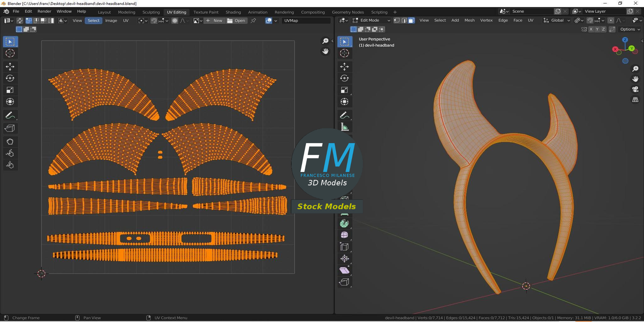Activate the Measure tool in 3D viewport
The height and width of the screenshot is (322, 644).
pyautogui.click(x=344, y=127)
